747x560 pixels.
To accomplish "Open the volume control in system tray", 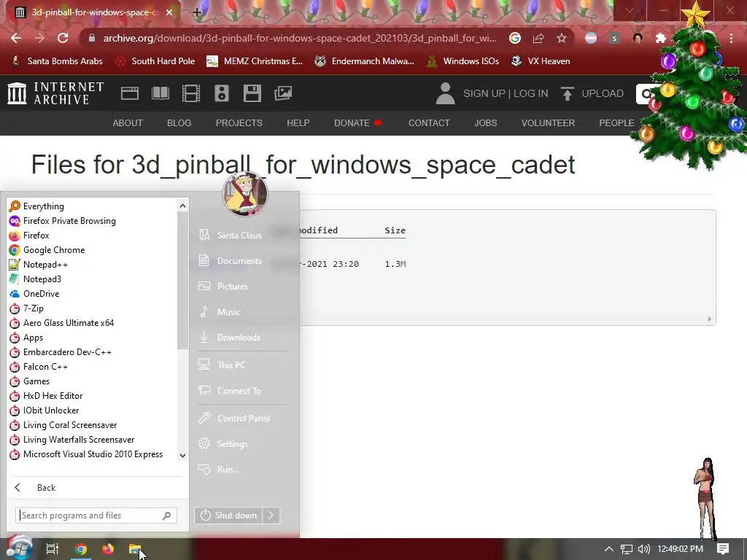I will click(x=644, y=549).
